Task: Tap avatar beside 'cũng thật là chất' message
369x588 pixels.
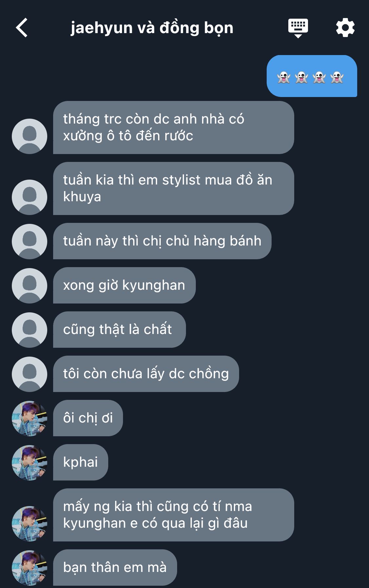Action: pos(30,330)
